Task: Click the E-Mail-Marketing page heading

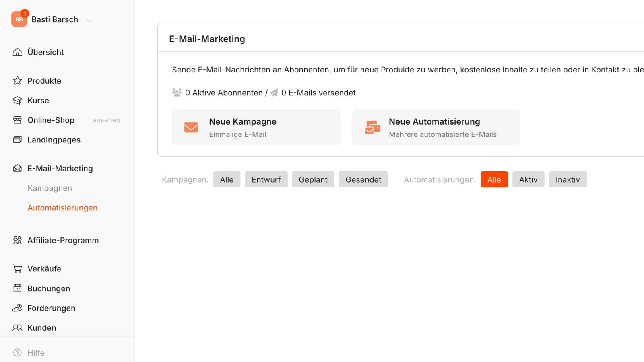Action: click(x=207, y=39)
